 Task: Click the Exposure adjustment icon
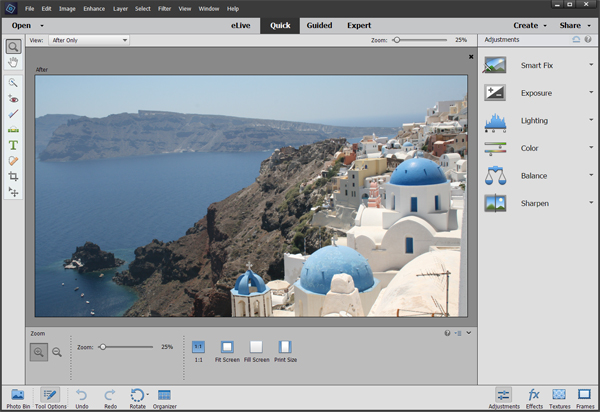[495, 93]
